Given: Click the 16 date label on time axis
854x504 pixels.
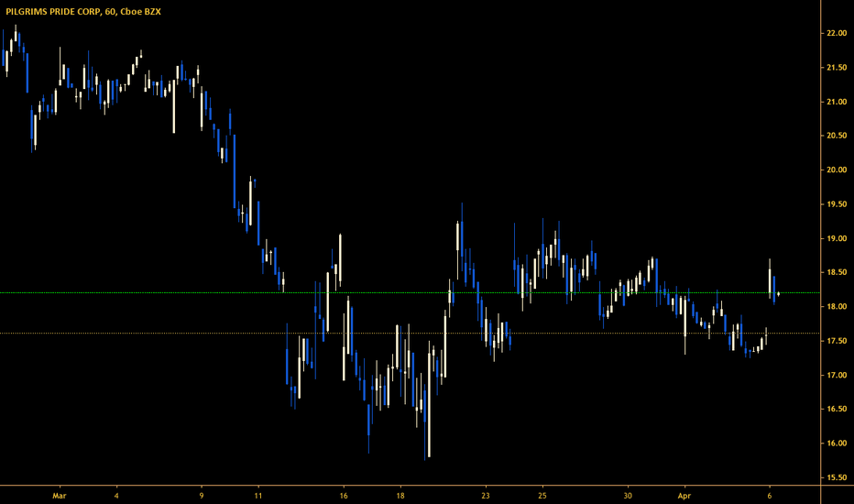Looking at the screenshot, I should pos(344,496).
